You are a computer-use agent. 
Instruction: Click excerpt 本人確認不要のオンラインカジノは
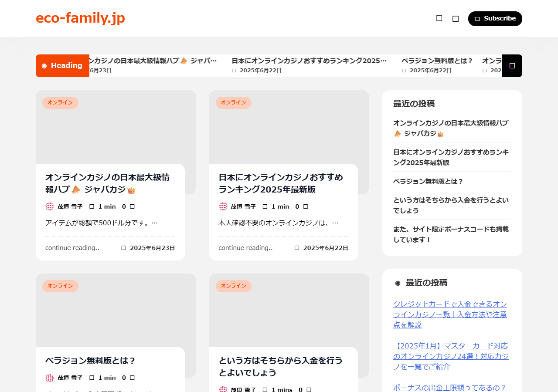coord(279,223)
